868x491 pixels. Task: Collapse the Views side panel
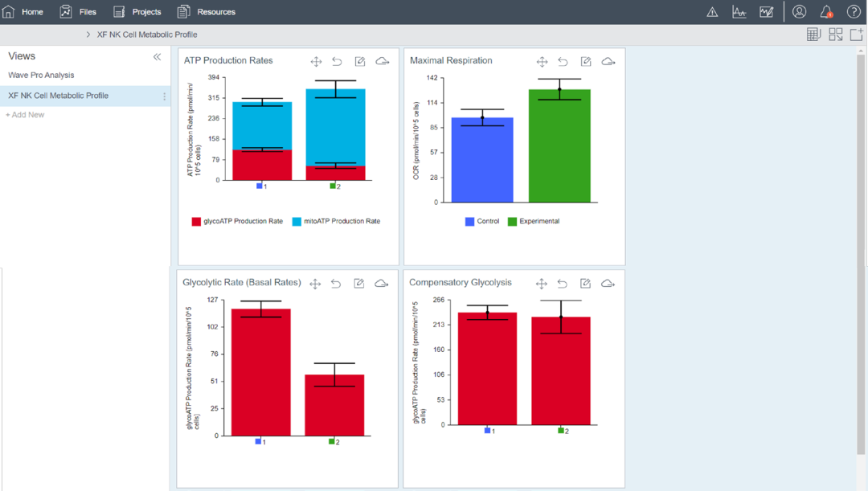pos(158,57)
